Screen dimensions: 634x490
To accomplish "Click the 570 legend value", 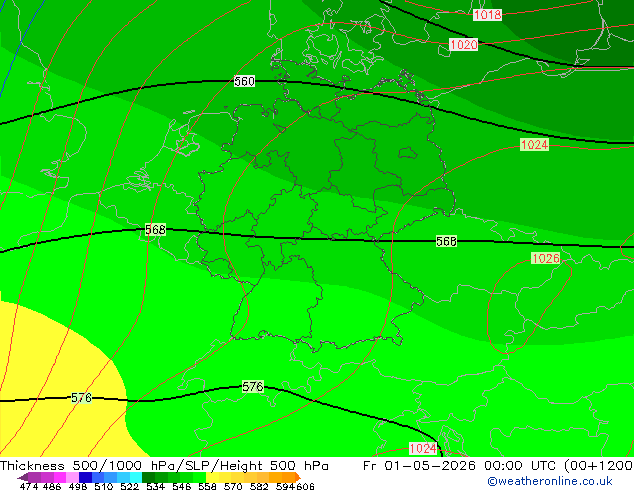I will (233, 486).
